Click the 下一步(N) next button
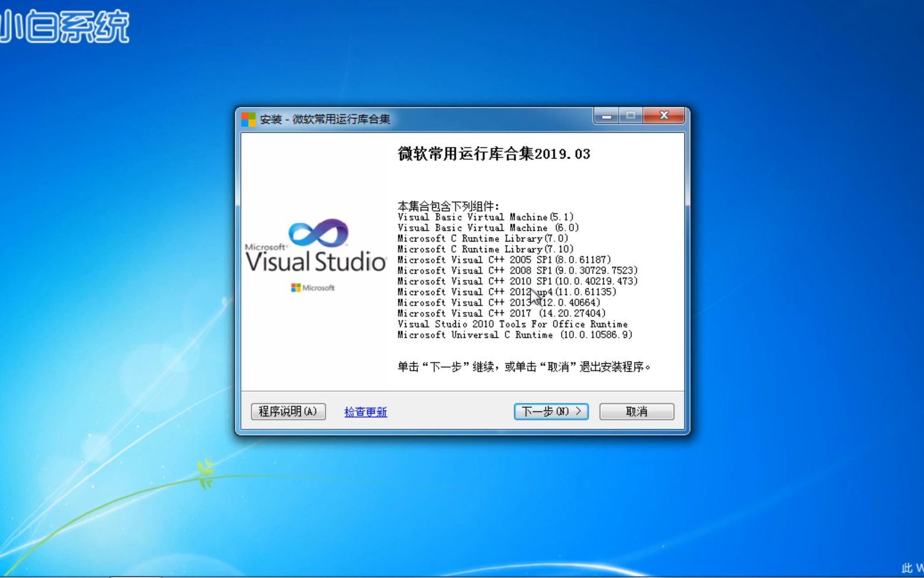924x578 pixels. [551, 411]
